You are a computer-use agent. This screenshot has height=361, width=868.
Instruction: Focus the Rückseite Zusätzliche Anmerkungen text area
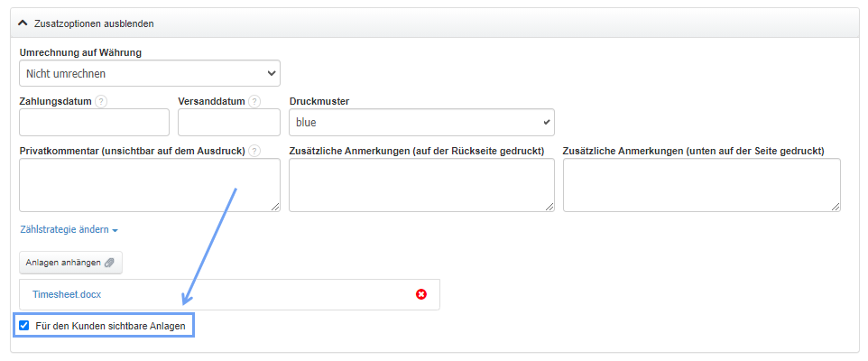[x=421, y=184]
